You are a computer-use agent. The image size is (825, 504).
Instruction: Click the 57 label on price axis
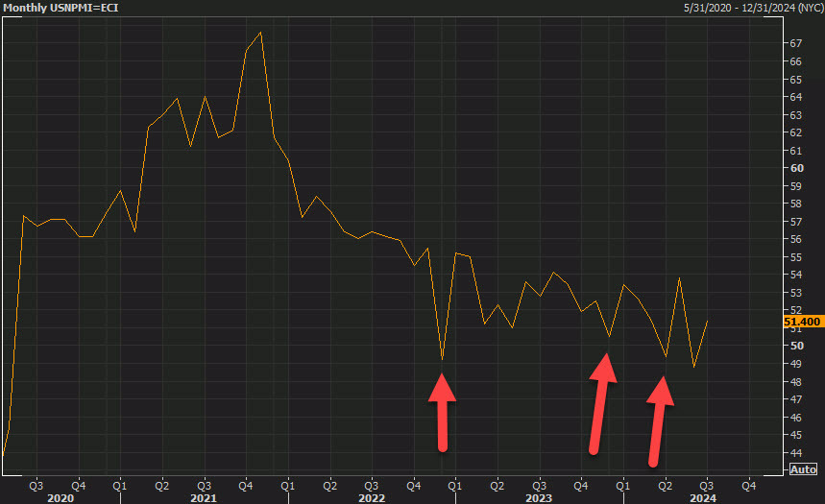(796, 222)
